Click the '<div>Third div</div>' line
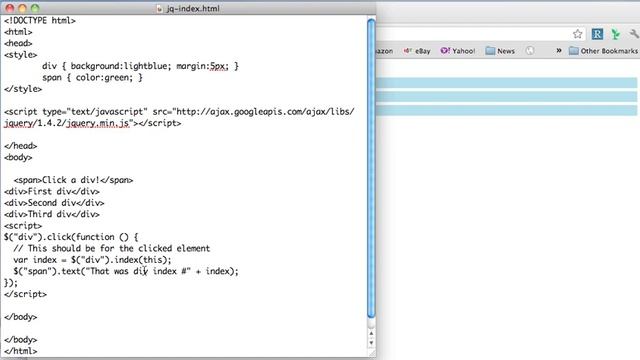Image resolution: width=640 pixels, height=360 pixels. [x=52, y=214]
